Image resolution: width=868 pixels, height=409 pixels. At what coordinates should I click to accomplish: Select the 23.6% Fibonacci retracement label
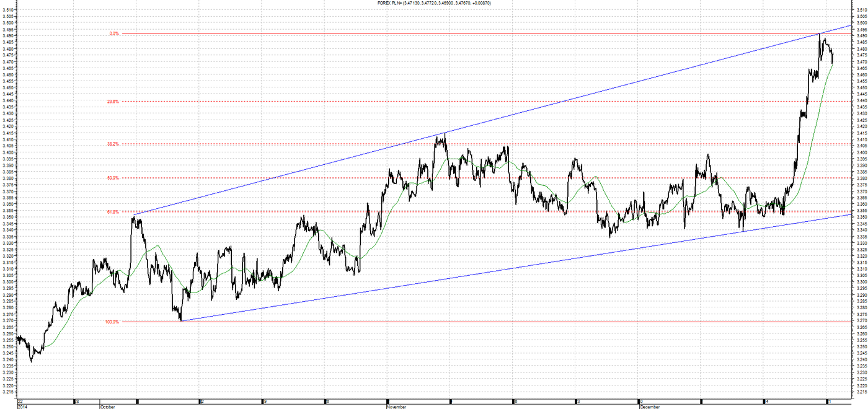[x=113, y=101]
